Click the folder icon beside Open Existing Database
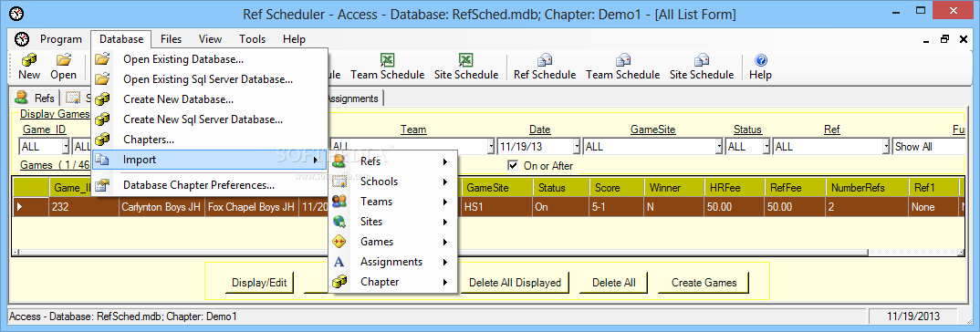The width and height of the screenshot is (980, 332). (x=102, y=59)
